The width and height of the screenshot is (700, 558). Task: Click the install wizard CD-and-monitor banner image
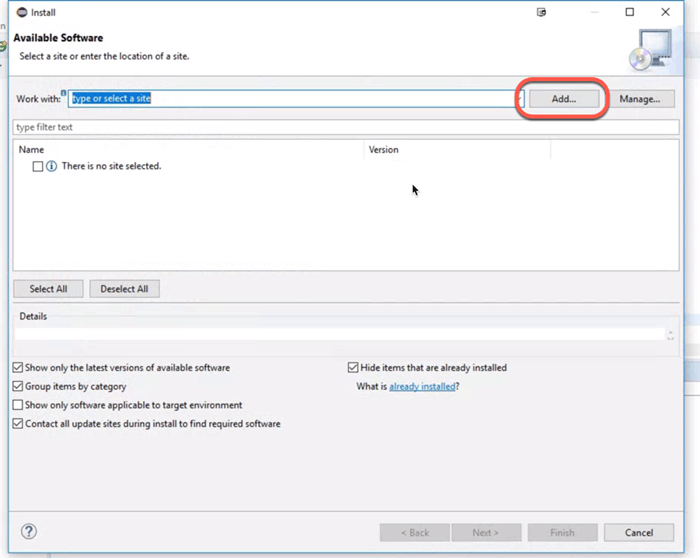click(x=651, y=48)
